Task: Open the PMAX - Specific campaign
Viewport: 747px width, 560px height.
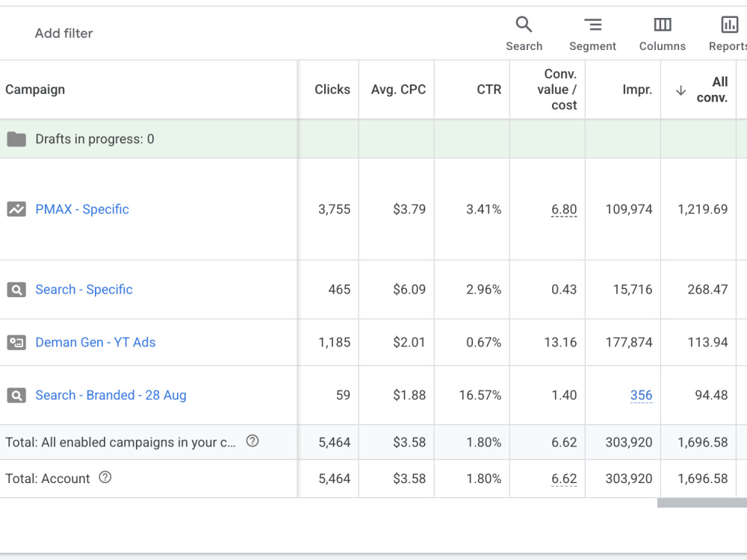Action: pyautogui.click(x=82, y=209)
